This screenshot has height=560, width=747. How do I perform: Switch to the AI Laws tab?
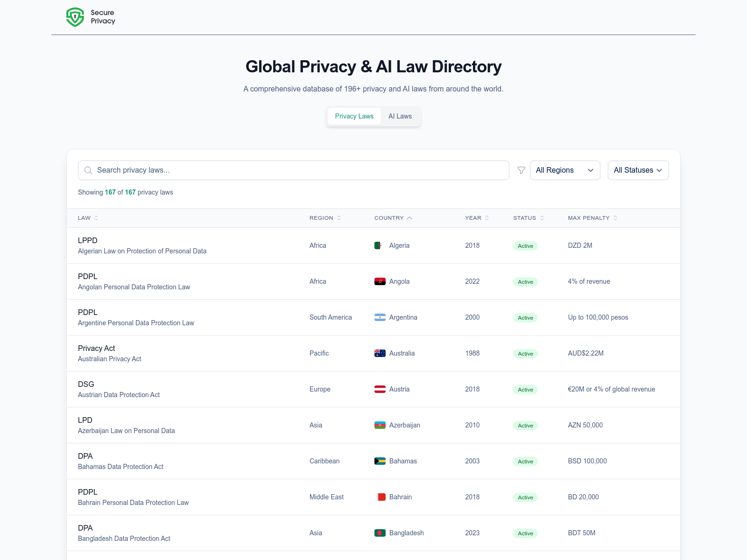pos(400,116)
